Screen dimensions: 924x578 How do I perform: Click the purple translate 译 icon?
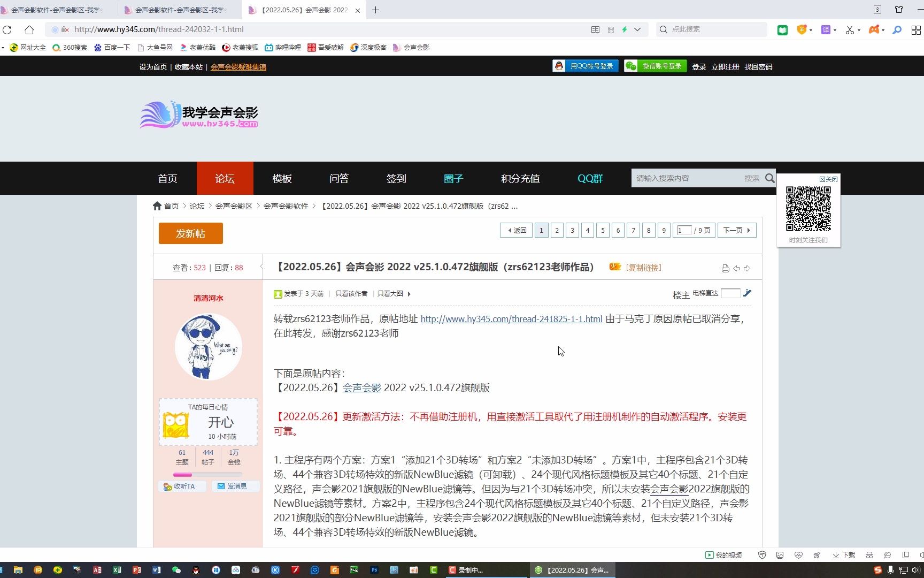coord(826,30)
